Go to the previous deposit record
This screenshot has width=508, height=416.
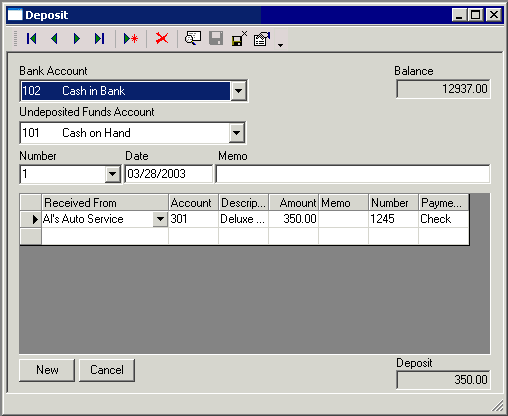[x=54, y=39]
